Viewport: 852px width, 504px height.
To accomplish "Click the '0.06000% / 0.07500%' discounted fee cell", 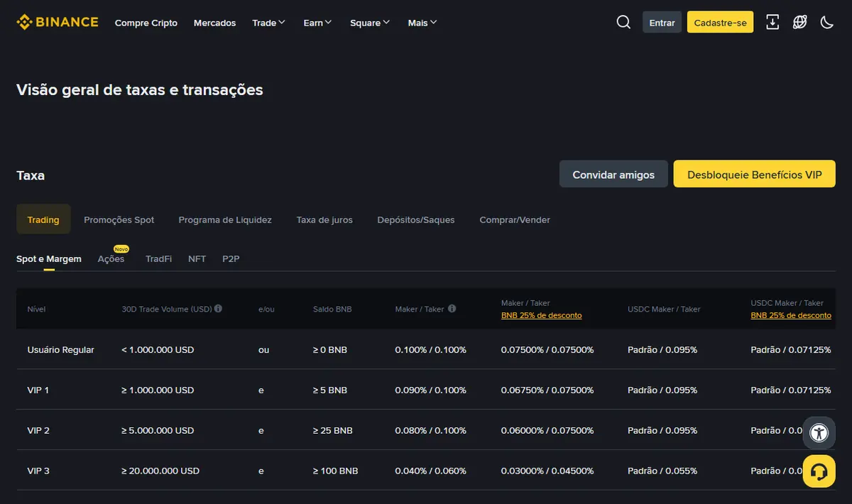I will pos(547,430).
